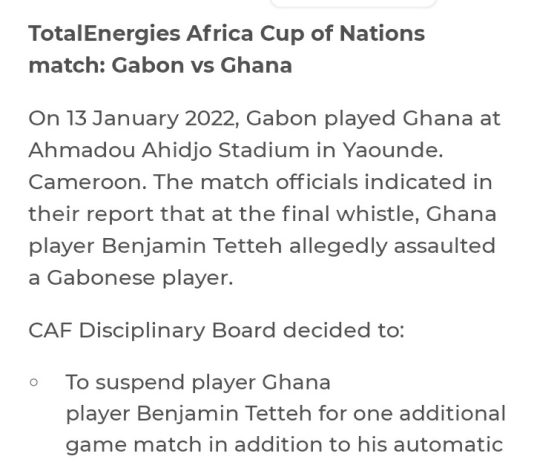Click the rounded box edge at top
The height and width of the screenshot is (462, 534).
pyautogui.click(x=353, y=3)
